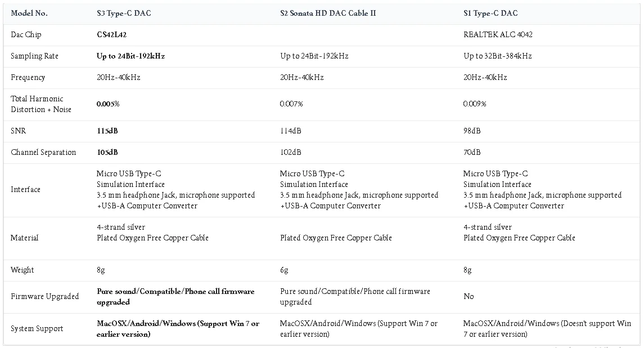This screenshot has height=348, width=644.
Task: Select the 102dB channel separation value
Action: pos(290,152)
